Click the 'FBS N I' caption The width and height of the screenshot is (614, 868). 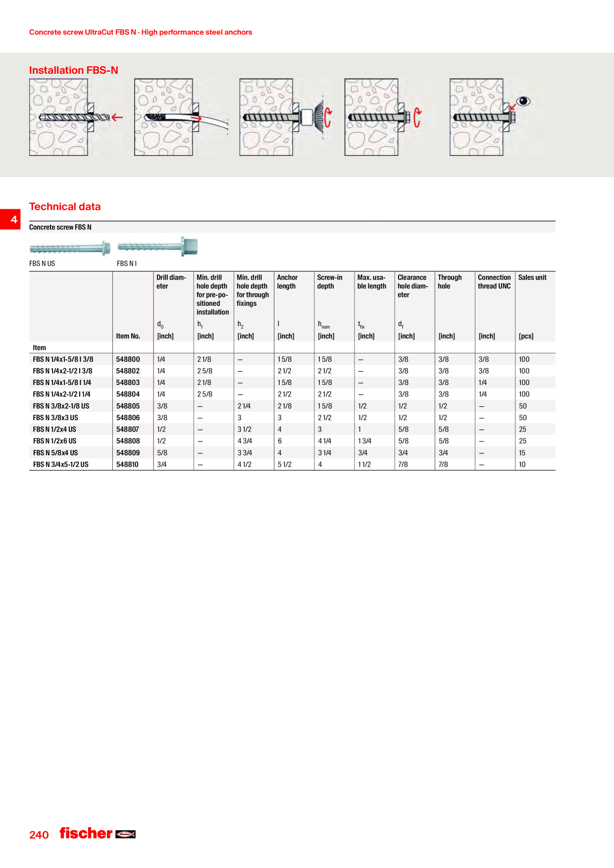point(127,264)
